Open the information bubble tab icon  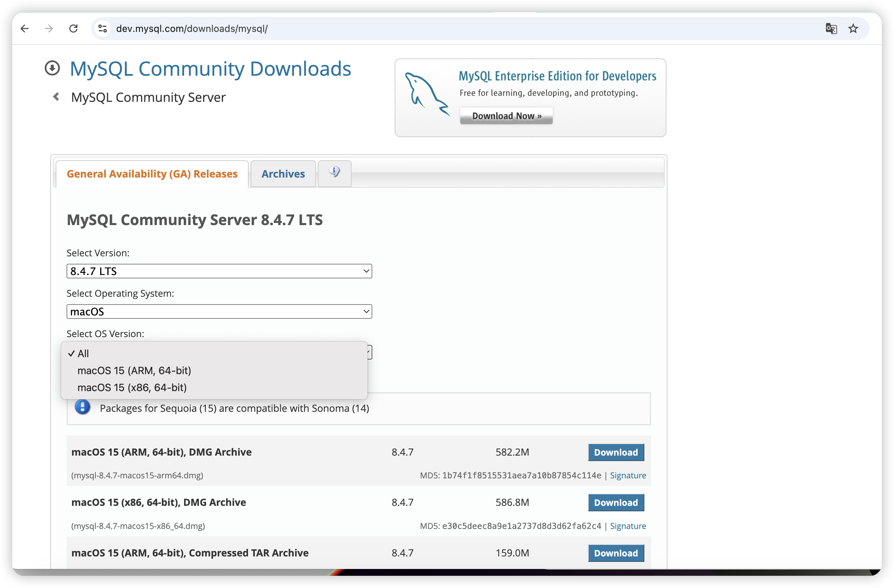tap(334, 172)
